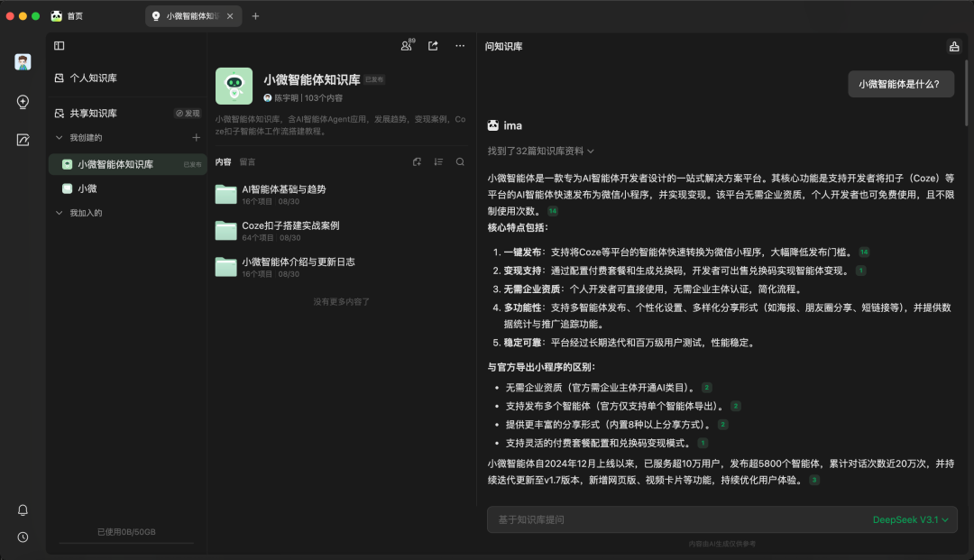This screenshot has width=974, height=560.
Task: Go to the 首页 tab
Action: (74, 16)
